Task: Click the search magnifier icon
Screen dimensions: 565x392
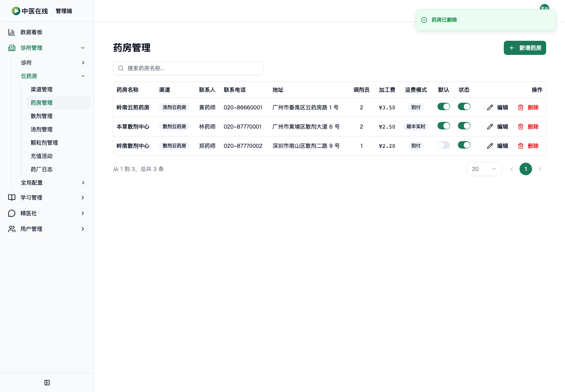Action: (121, 68)
